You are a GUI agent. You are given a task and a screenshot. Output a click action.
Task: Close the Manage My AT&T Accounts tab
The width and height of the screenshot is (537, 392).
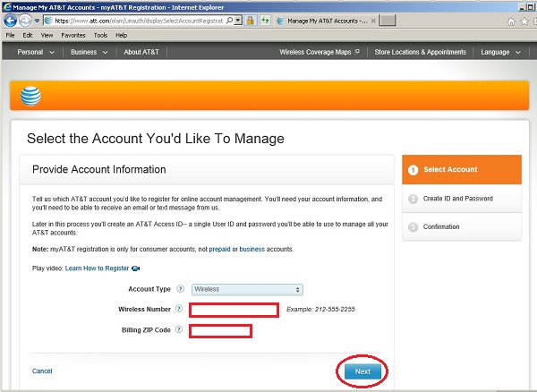click(x=373, y=21)
